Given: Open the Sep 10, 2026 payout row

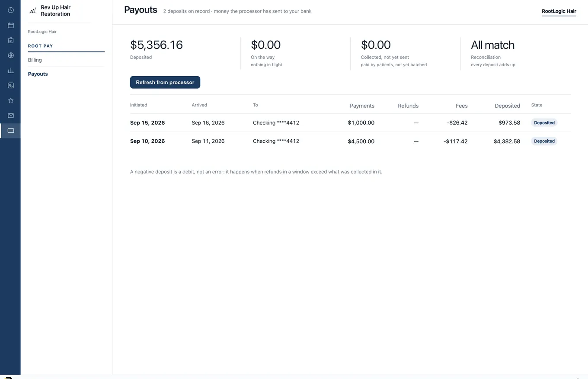Looking at the screenshot, I should point(350,141).
